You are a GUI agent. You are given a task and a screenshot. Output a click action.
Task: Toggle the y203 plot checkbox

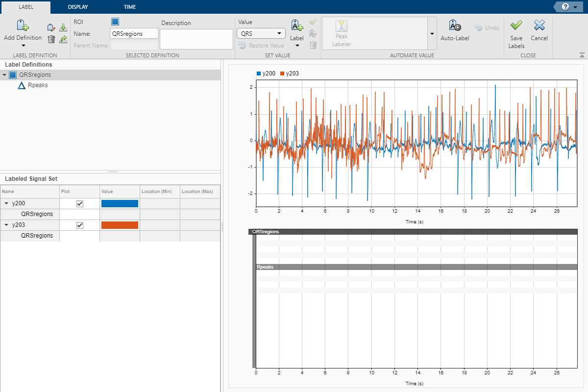[80, 225]
